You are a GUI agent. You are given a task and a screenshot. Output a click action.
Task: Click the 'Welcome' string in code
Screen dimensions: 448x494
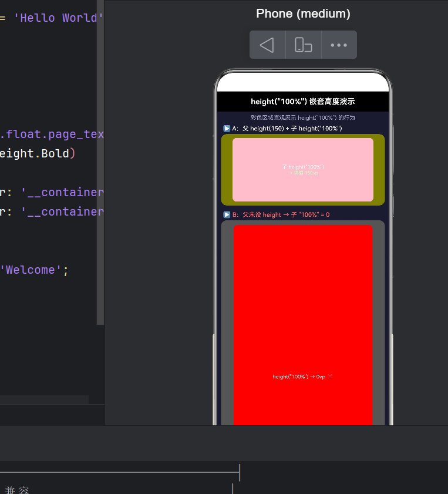(31, 270)
